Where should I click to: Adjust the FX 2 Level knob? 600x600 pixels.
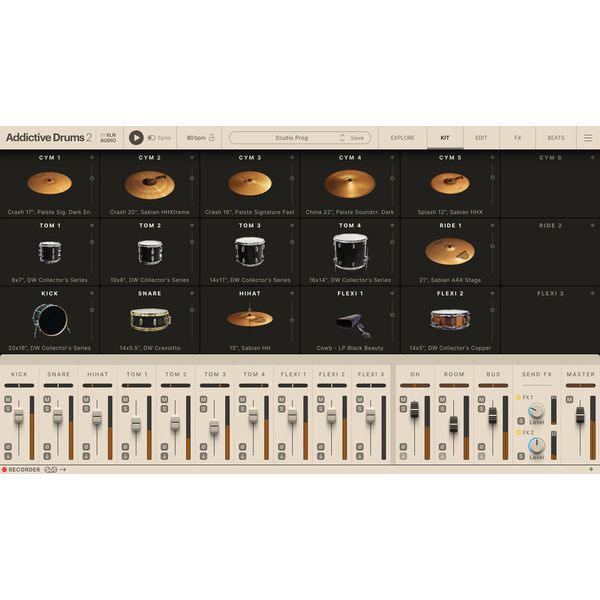tap(536, 446)
